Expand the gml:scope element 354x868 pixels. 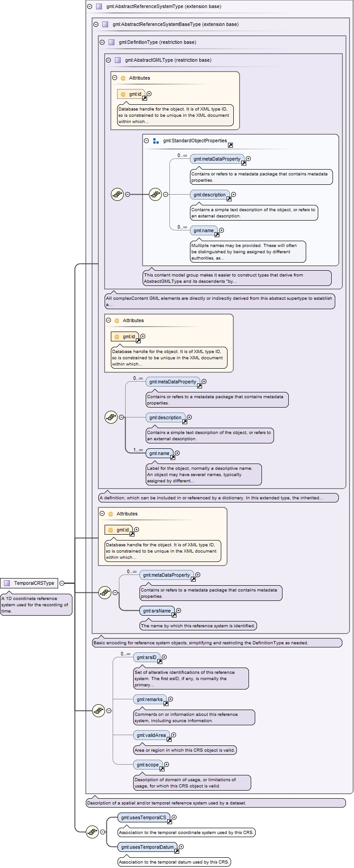pos(166,764)
